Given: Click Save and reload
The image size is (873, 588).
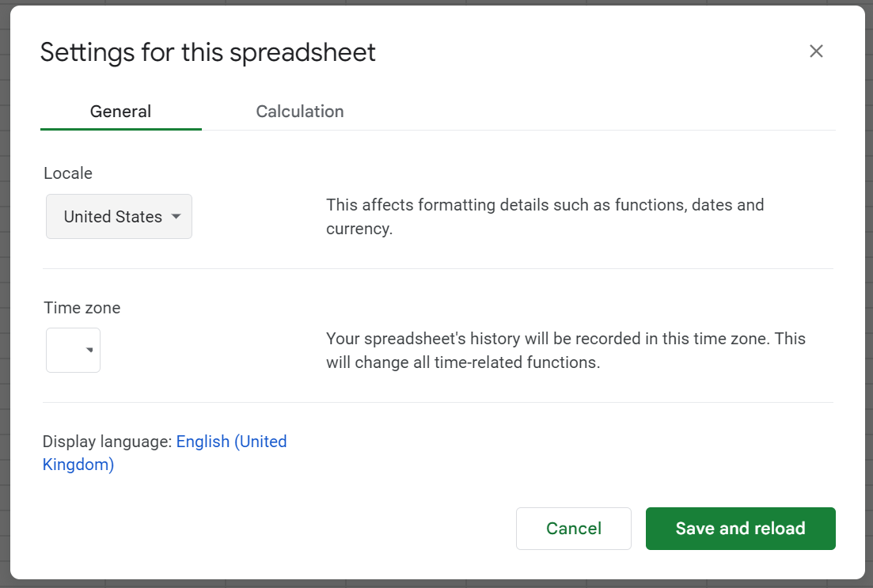Looking at the screenshot, I should tap(740, 529).
